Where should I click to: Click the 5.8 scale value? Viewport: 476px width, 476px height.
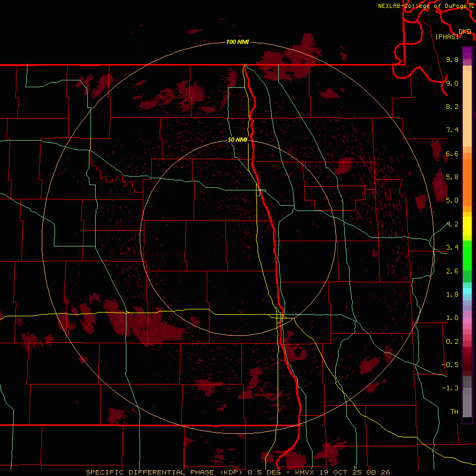(452, 177)
